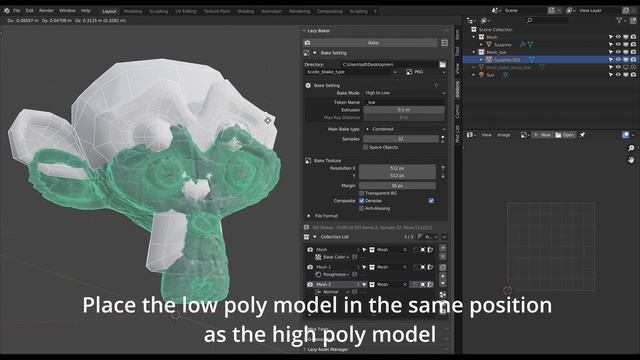Hide Suzanne in viewport with eye icon
640x360 pixels.
coord(618,44)
